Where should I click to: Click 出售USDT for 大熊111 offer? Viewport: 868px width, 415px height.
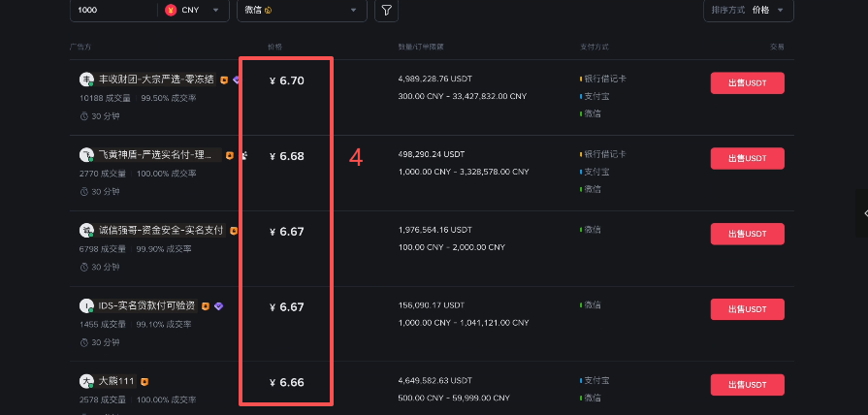748,385
